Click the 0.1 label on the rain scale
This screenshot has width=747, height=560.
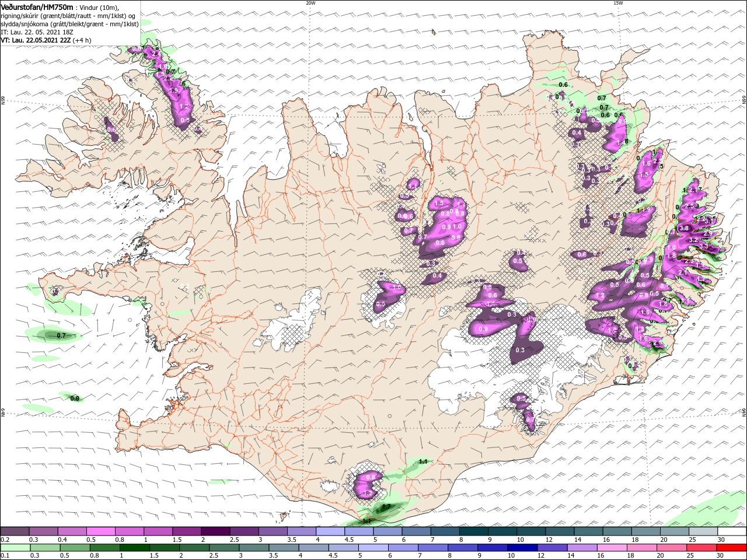click(4, 556)
